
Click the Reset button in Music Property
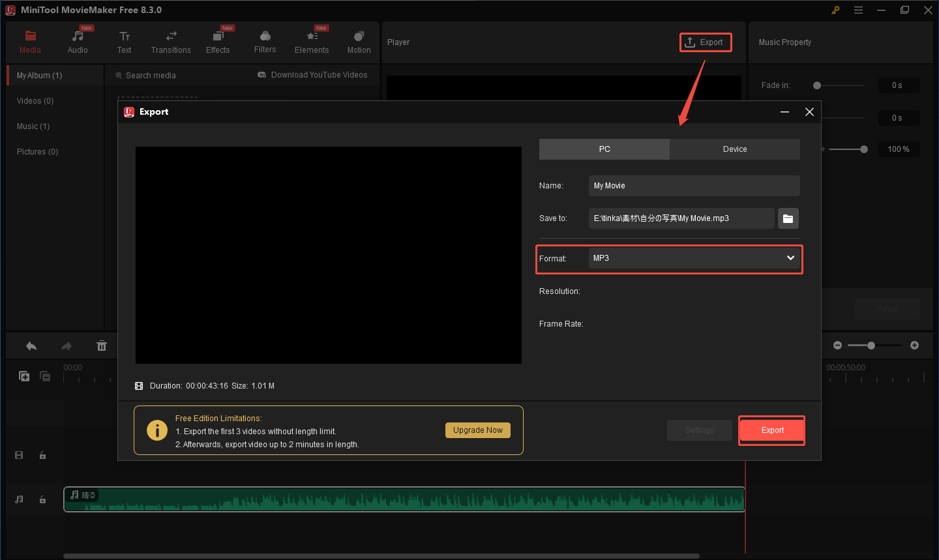coord(887,309)
